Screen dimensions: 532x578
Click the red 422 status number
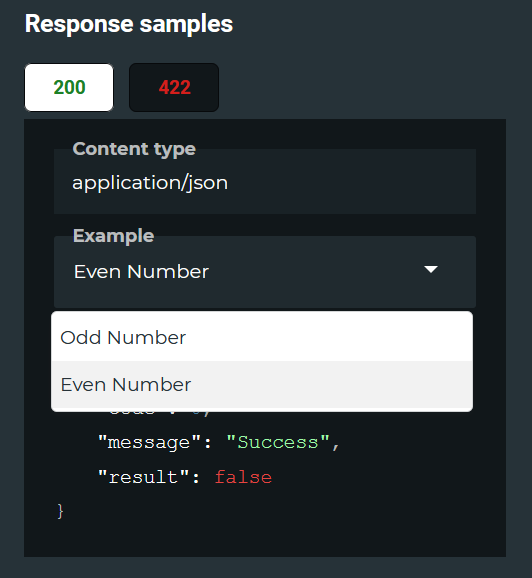tap(175, 87)
